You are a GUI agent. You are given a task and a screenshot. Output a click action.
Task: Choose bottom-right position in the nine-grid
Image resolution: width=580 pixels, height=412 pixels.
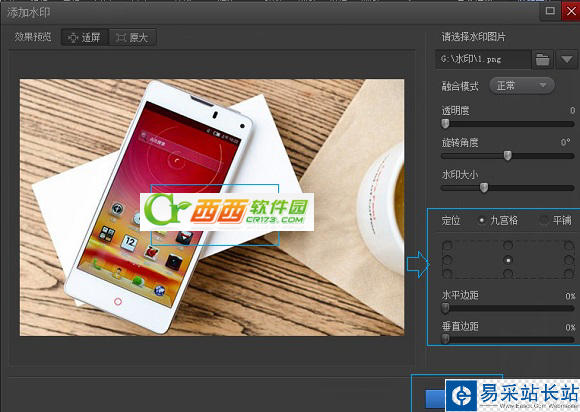[x=569, y=274]
